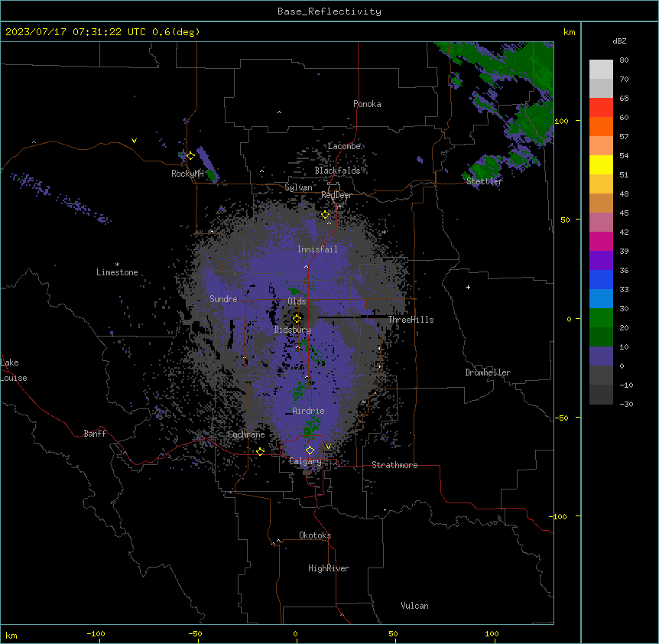Click the Didsbury town label
The image size is (659, 644).
coord(293,330)
